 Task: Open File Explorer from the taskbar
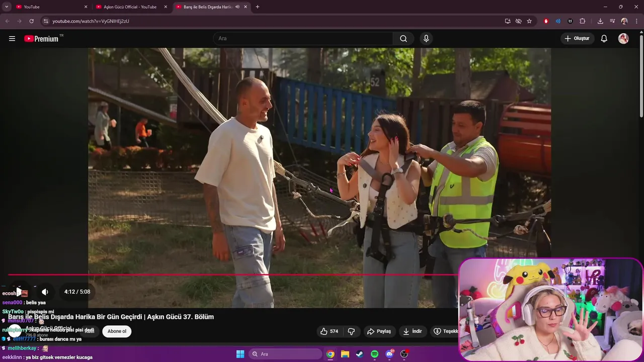click(345, 354)
